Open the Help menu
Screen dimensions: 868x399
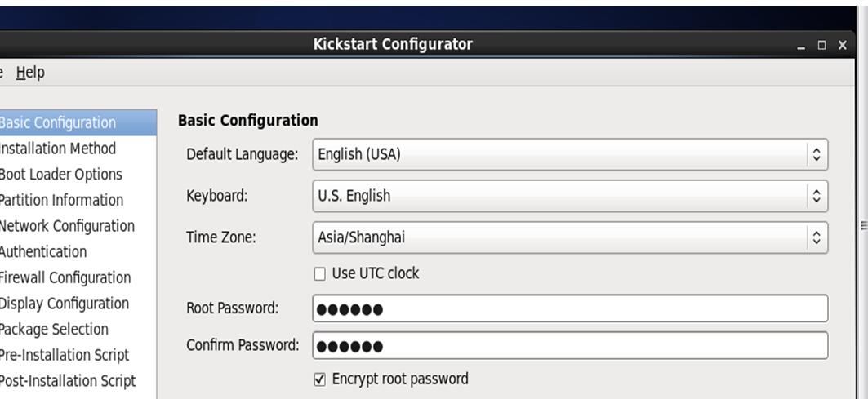pyautogui.click(x=30, y=73)
